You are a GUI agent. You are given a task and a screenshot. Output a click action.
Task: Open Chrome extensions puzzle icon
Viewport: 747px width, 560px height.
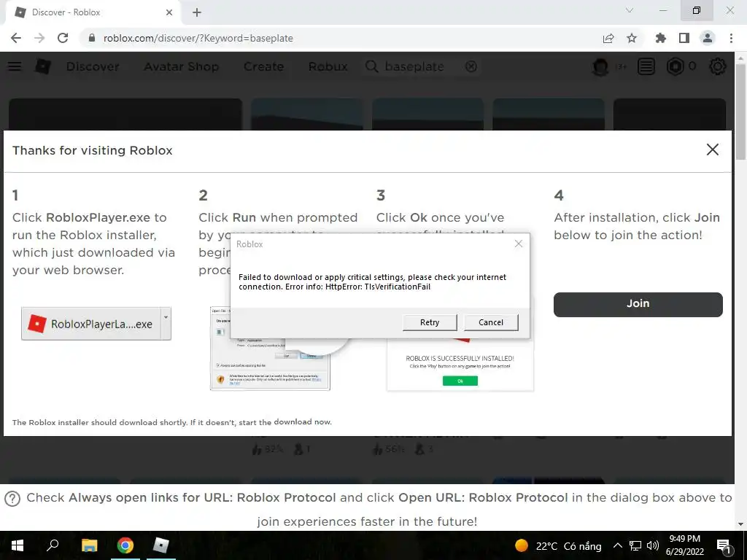tap(660, 38)
